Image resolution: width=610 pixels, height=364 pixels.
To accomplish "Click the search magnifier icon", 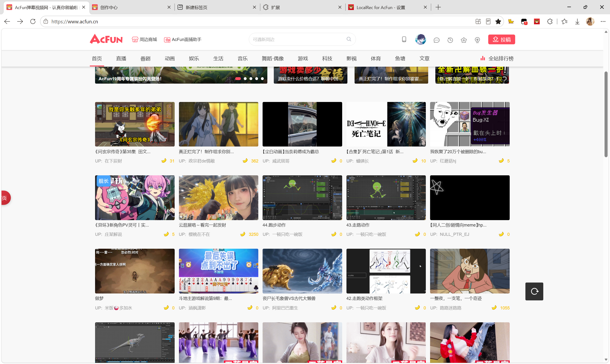I will [x=349, y=39].
